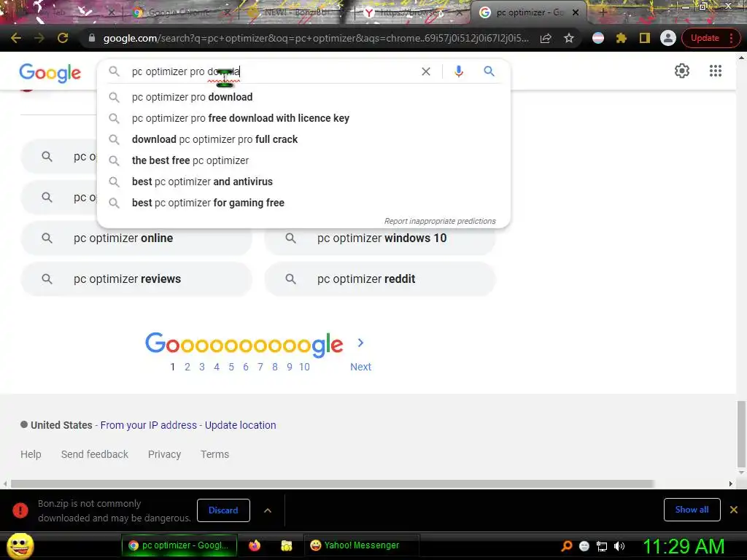
Task: Bookmark this page with the star icon
Action: coord(569,38)
